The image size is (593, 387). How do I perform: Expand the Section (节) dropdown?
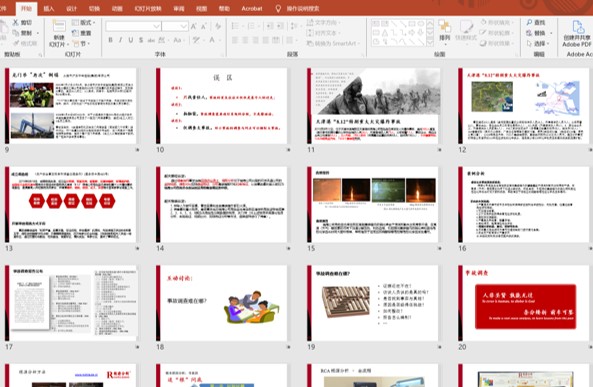point(82,44)
